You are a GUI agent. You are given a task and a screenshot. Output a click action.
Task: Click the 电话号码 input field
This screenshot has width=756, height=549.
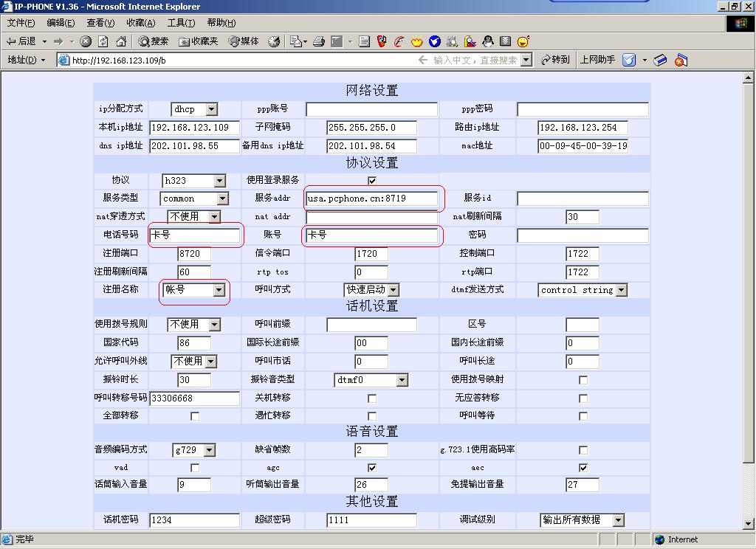(194, 235)
